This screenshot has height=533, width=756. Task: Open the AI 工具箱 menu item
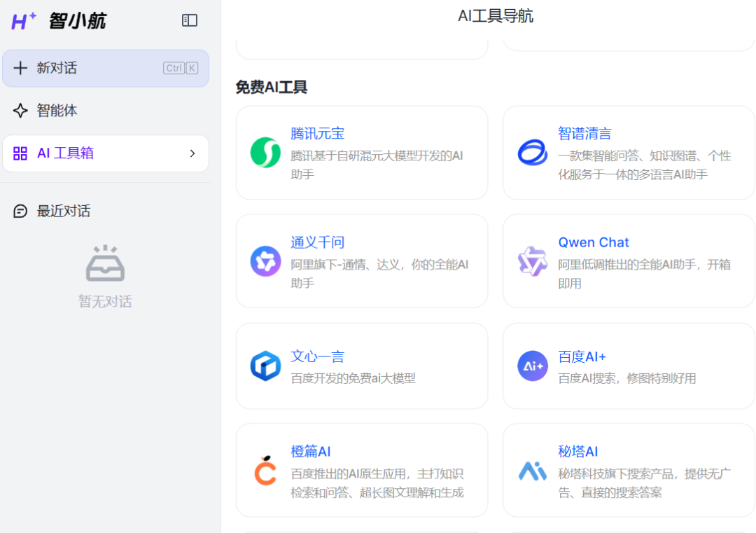(x=106, y=153)
